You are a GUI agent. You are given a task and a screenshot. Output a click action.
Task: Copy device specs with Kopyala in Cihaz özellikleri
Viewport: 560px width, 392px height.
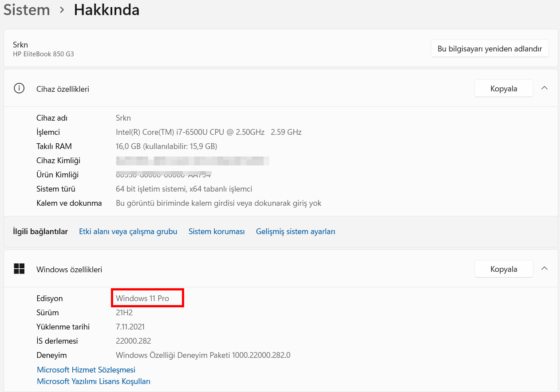(x=504, y=89)
